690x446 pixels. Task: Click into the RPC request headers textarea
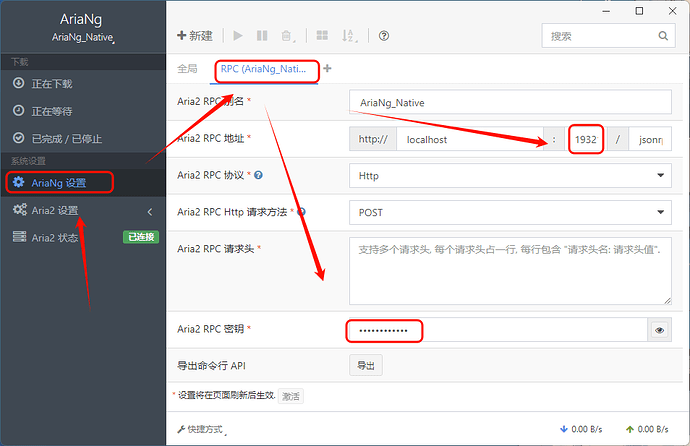coord(510,271)
